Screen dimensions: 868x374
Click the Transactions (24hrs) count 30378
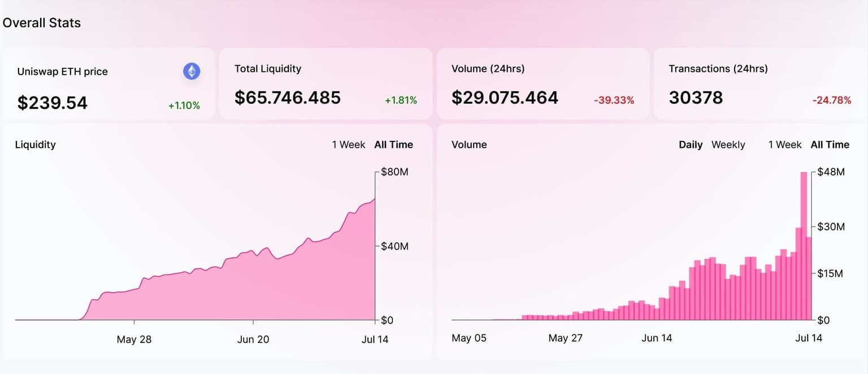(x=696, y=98)
